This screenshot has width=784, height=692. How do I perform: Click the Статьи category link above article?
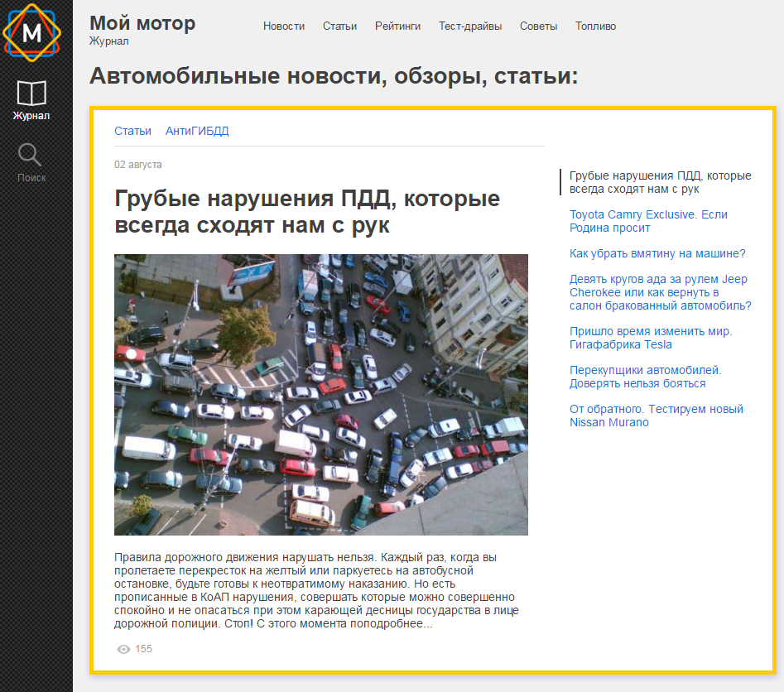click(132, 131)
